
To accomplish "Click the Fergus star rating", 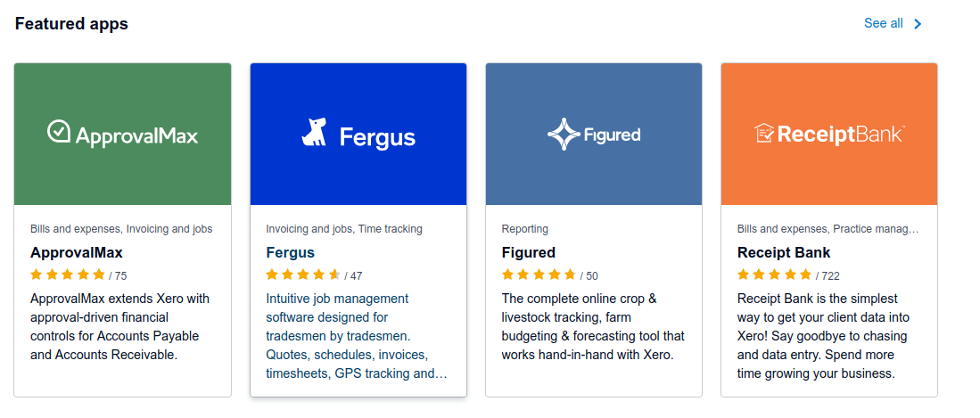I will pos(303,275).
